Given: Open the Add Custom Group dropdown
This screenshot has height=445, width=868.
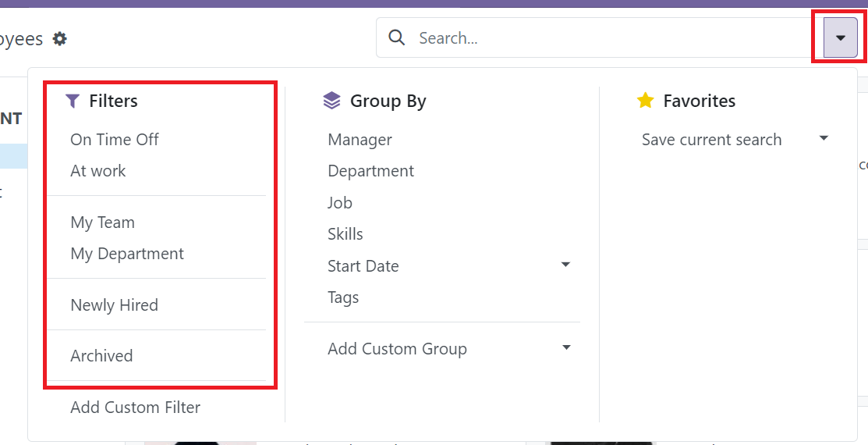Looking at the screenshot, I should click(x=566, y=348).
